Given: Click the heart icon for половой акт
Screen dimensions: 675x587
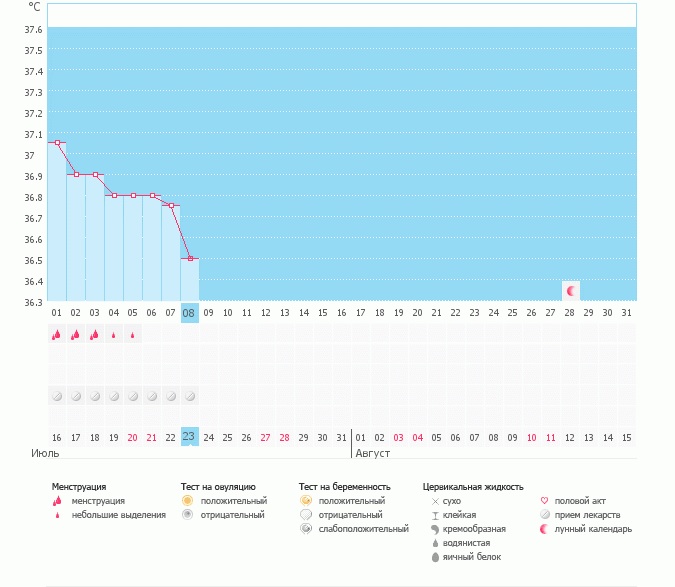Looking at the screenshot, I should click(x=544, y=500).
